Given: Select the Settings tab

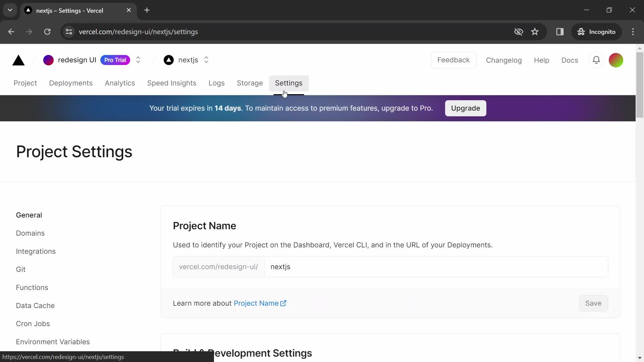Looking at the screenshot, I should click(288, 83).
